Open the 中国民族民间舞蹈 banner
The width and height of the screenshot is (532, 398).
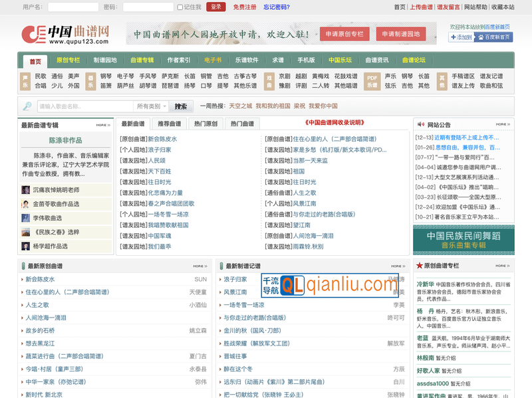pos(464,240)
